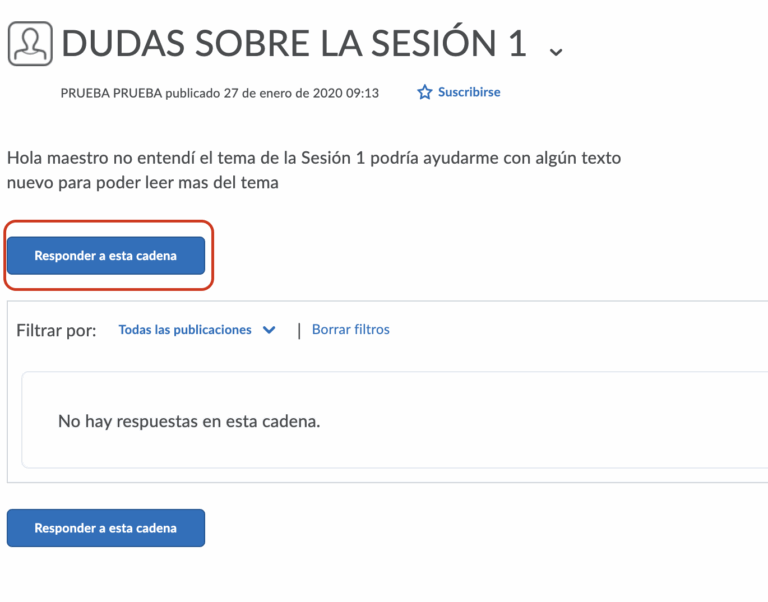Open the "Todas las publicaciones" filter label
The width and height of the screenshot is (768, 602).
tap(185, 330)
